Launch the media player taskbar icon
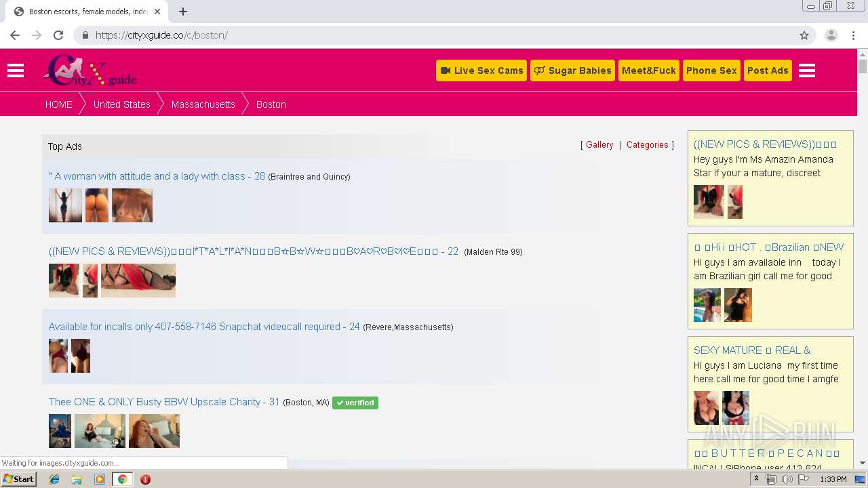Image resolution: width=868 pixels, height=488 pixels. tap(100, 479)
